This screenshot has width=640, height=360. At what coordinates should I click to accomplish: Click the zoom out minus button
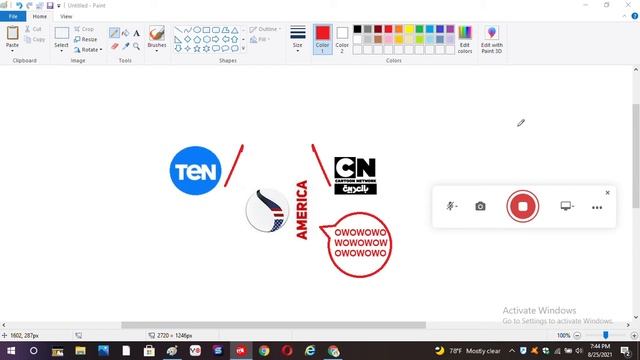(x=577, y=336)
